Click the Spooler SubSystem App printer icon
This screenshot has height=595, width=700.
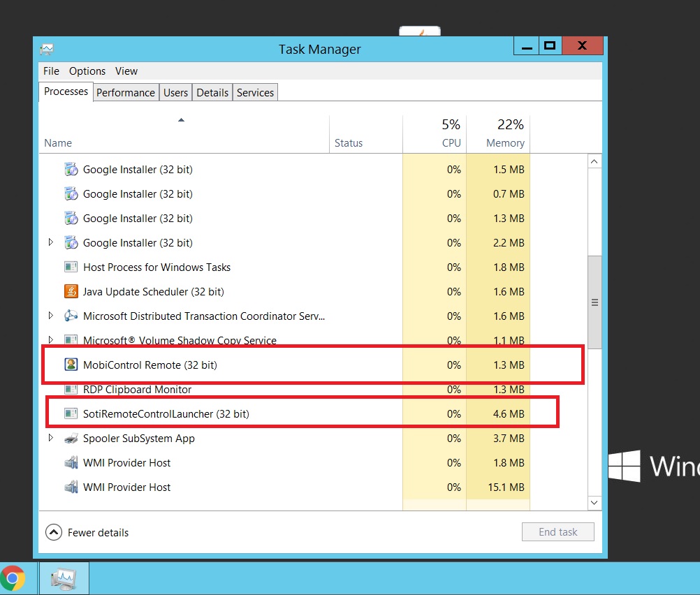(71, 439)
